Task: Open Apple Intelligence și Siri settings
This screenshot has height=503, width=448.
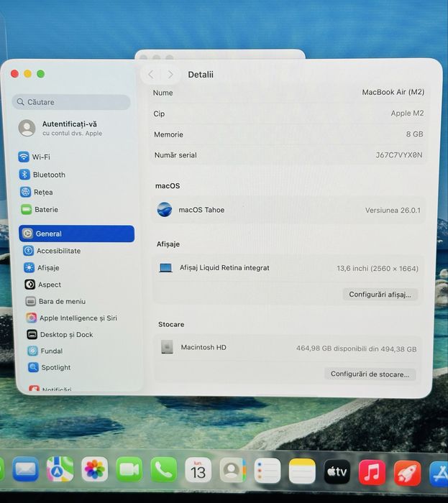Action: point(72,318)
